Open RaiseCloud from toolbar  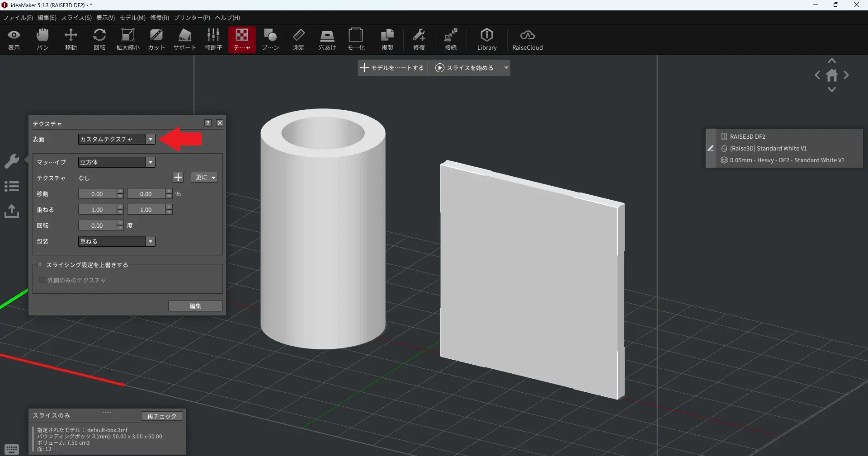coord(527,39)
